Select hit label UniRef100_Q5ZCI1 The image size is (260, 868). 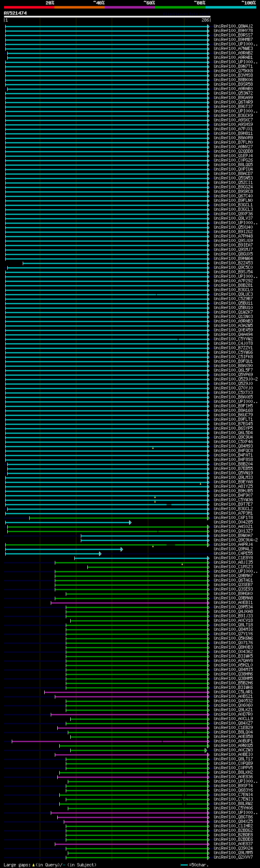(x=233, y=182)
